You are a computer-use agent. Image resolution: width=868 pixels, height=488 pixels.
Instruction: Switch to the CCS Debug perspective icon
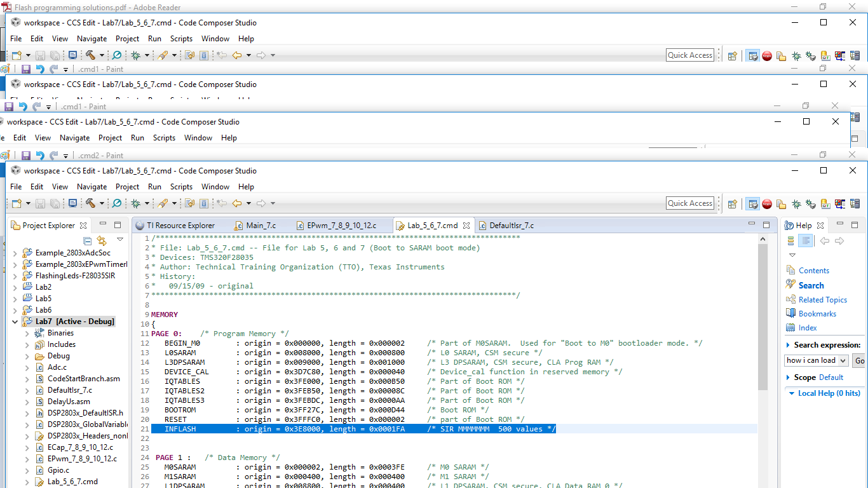[796, 204]
